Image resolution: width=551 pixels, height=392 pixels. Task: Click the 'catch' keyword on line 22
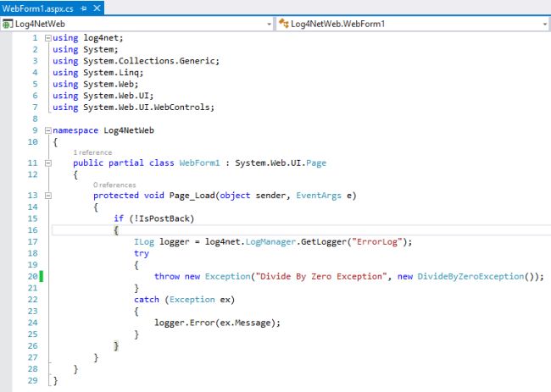point(147,300)
